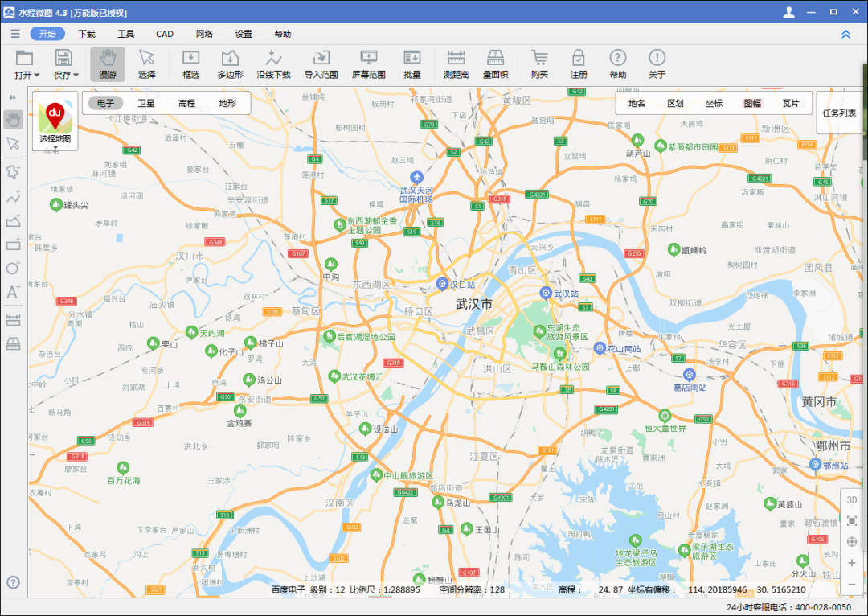This screenshot has width=868, height=616.
Task: Select the 量面积 measure area tool in ribbon
Action: point(495,64)
